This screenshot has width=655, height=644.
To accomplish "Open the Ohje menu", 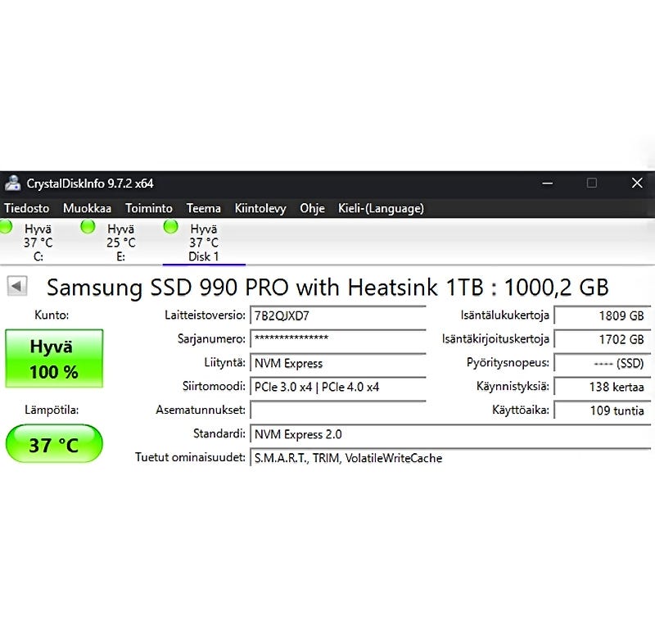I will pos(312,208).
